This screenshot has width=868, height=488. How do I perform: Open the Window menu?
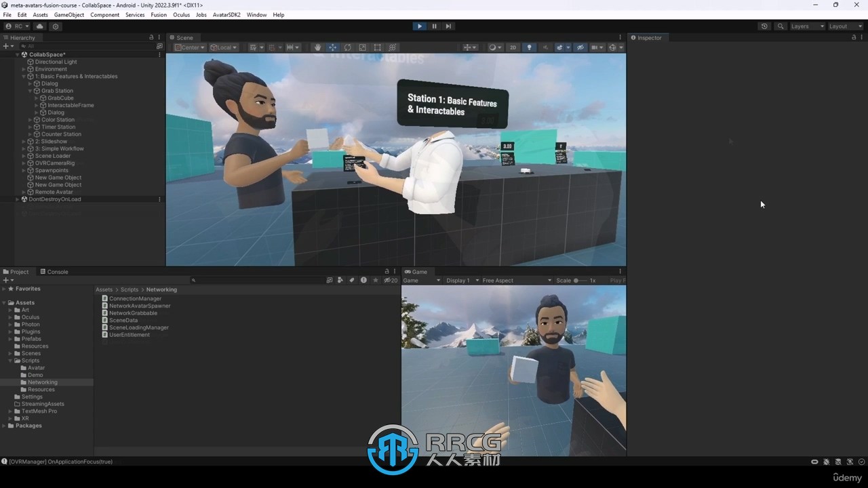256,14
